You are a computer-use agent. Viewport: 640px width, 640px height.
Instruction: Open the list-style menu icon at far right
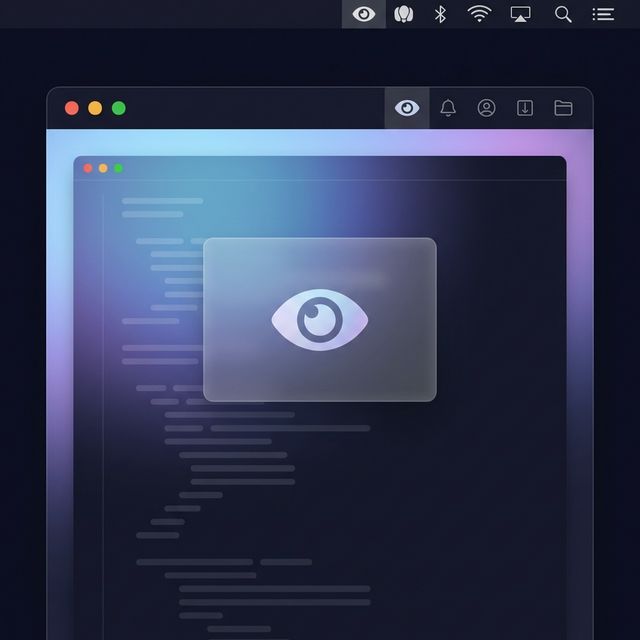[603, 14]
